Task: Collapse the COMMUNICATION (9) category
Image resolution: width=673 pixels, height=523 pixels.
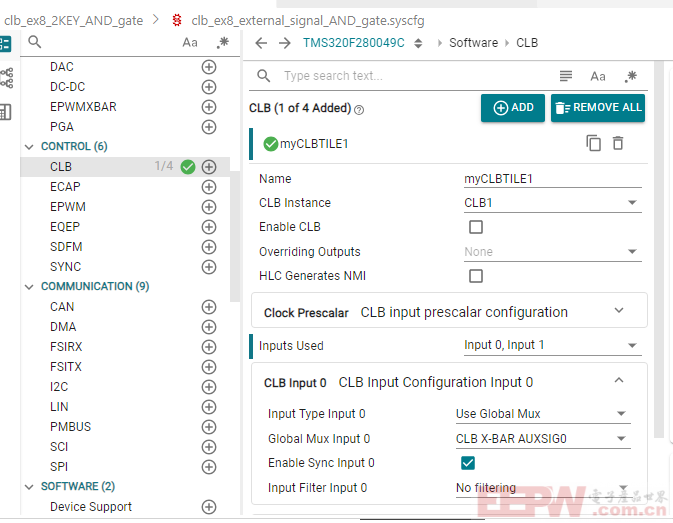Action: [x=29, y=287]
